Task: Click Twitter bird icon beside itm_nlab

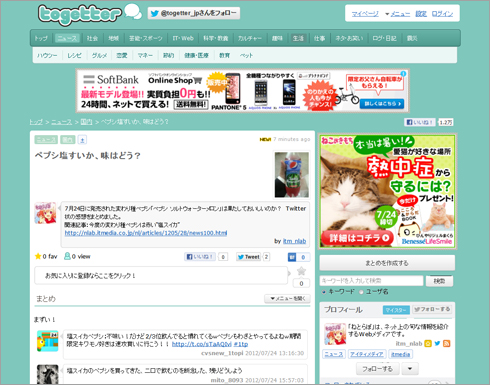Action: pos(437,343)
